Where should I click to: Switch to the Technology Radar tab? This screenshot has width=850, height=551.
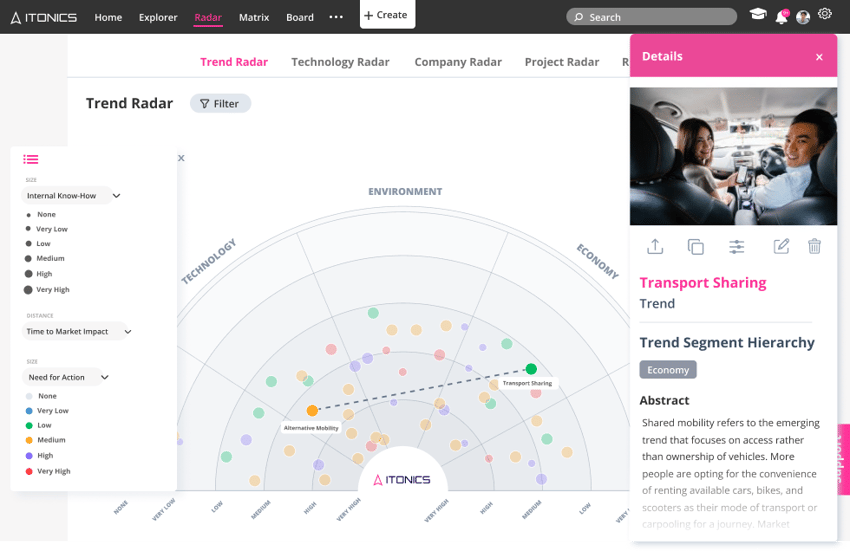(340, 62)
